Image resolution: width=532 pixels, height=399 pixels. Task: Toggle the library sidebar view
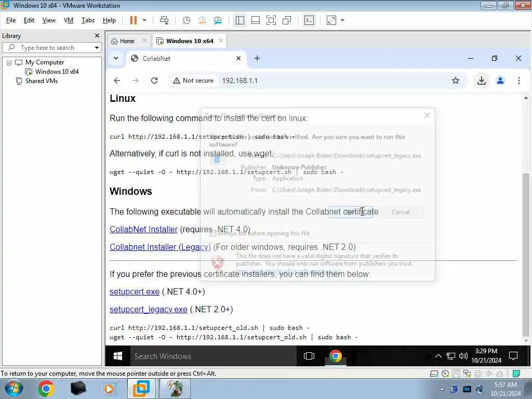240,20
